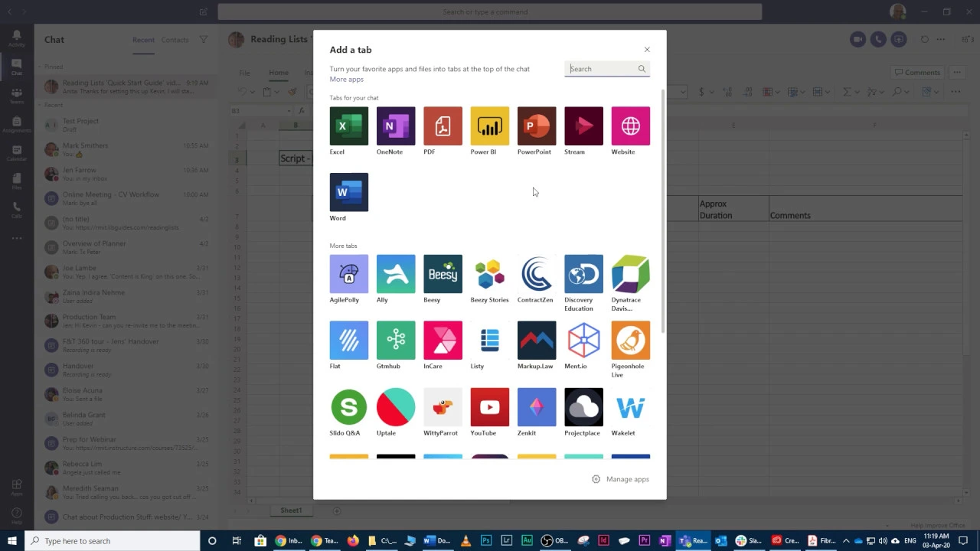Open the Mark Smithers chat

point(126,149)
